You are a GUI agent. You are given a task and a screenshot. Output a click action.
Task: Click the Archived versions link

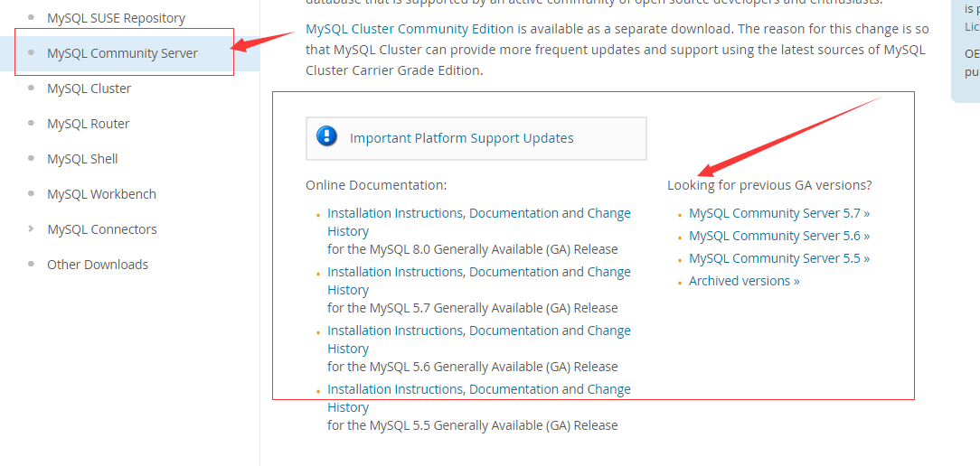[x=744, y=281]
